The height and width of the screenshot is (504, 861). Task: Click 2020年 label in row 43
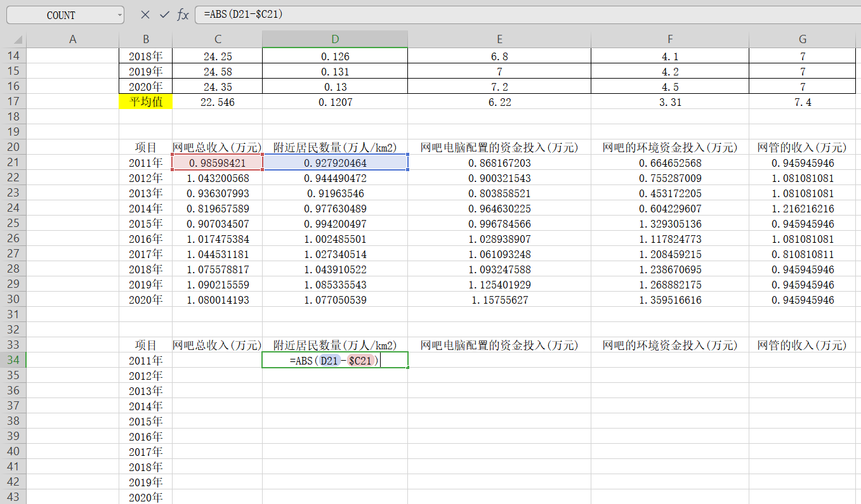[x=145, y=497]
